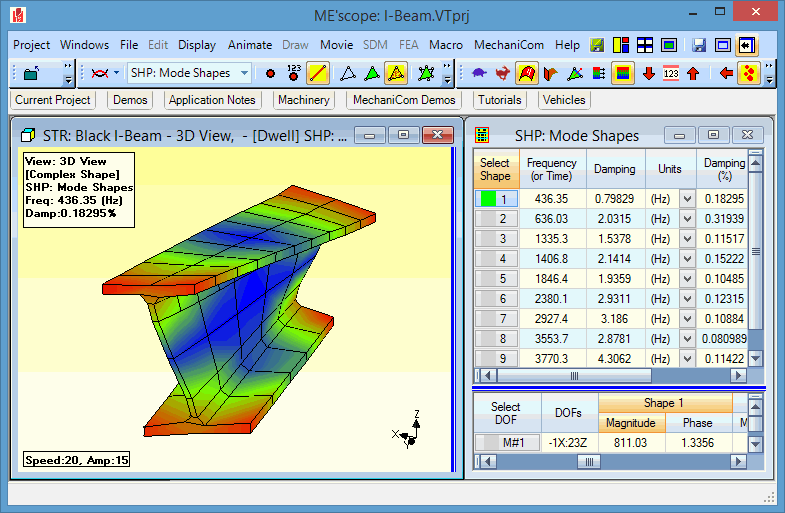Image resolution: width=785 pixels, height=513 pixels.
Task: Click the white outline triangle surface icon
Action: tap(348, 74)
